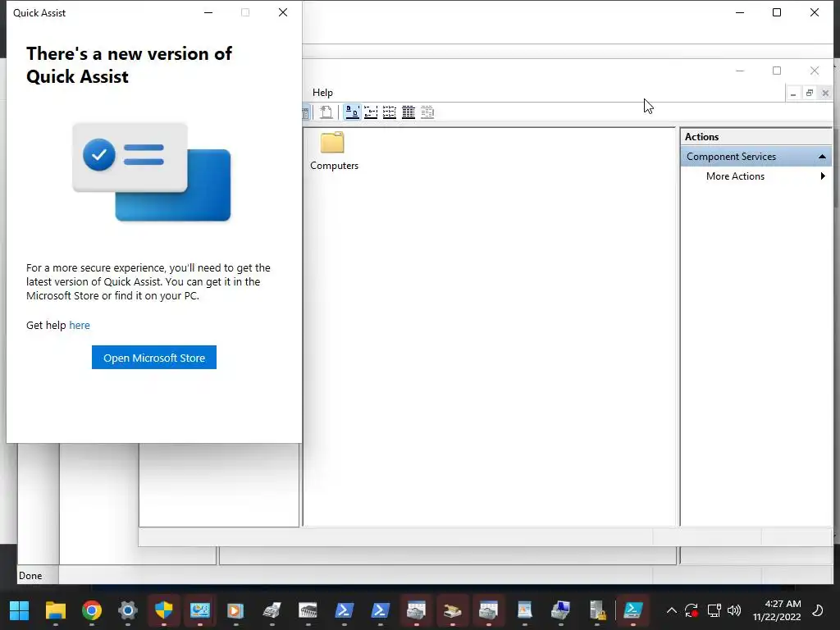Click the export list toolbar icon
The image size is (840, 630).
(x=326, y=112)
